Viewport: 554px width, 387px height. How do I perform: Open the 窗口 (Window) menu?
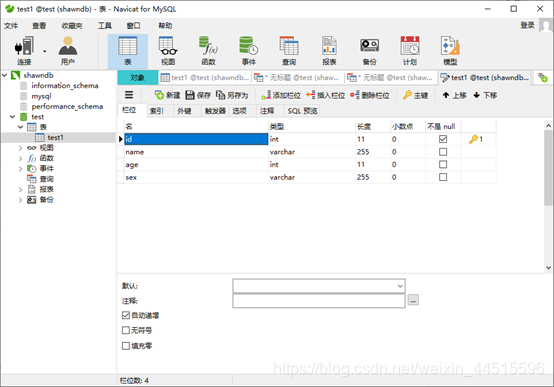[x=134, y=26]
